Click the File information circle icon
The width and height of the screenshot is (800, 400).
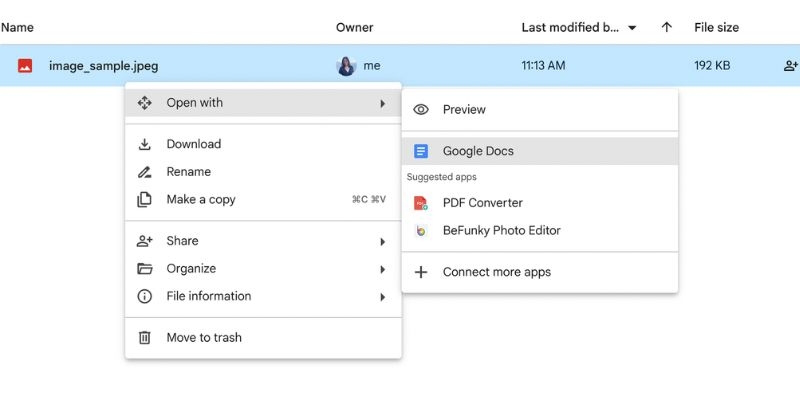pyautogui.click(x=144, y=296)
